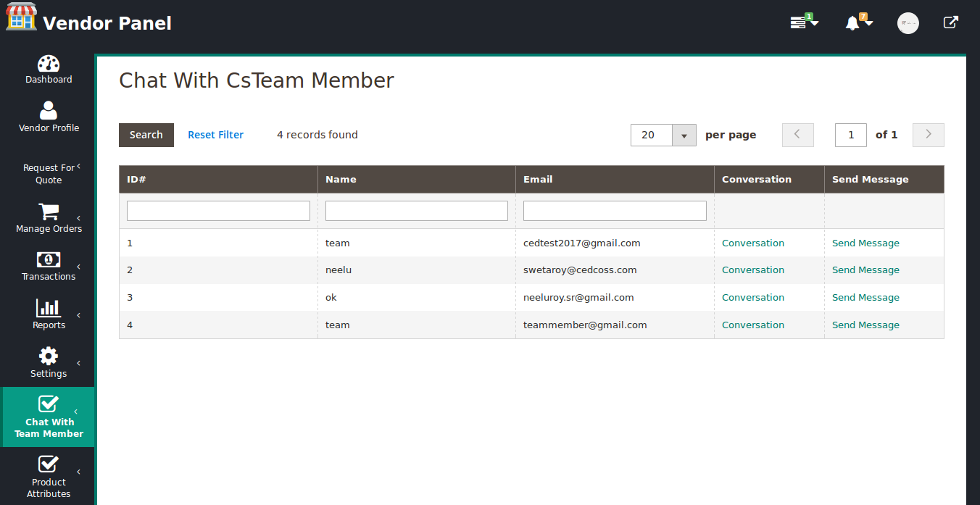The width and height of the screenshot is (980, 505).
Task: Go to the next page arrow
Action: 929,135
